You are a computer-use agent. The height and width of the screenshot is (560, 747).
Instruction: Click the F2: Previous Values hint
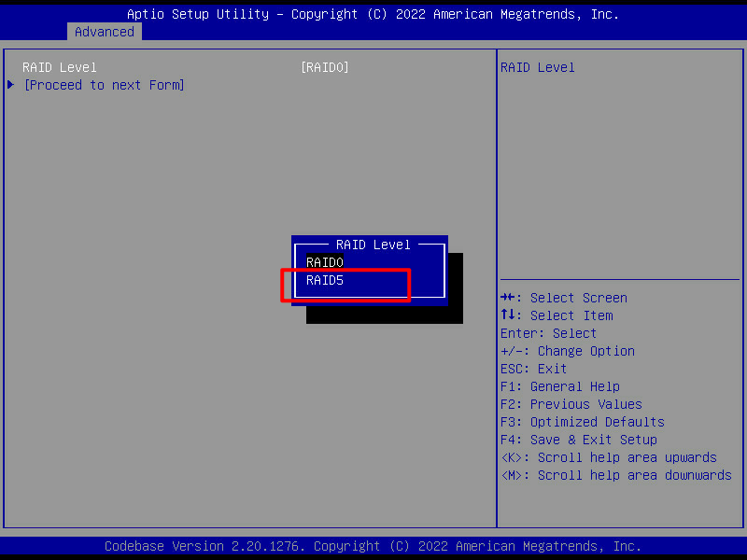point(571,404)
